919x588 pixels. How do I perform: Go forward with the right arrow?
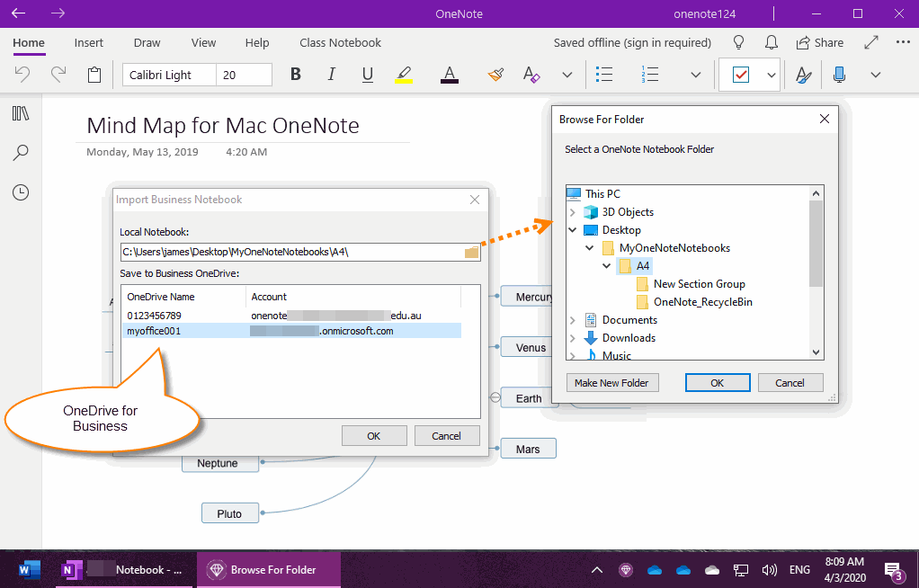click(x=58, y=13)
